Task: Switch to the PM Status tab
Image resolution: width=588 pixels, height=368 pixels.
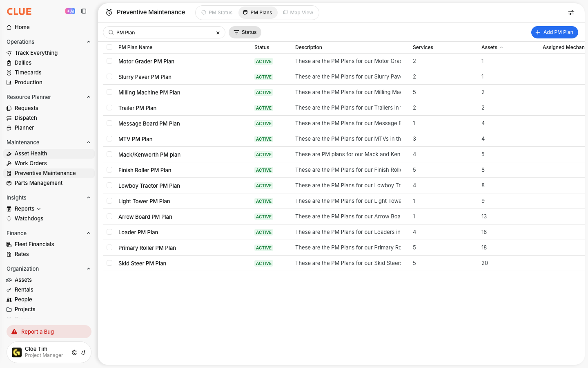Action: pos(217,13)
